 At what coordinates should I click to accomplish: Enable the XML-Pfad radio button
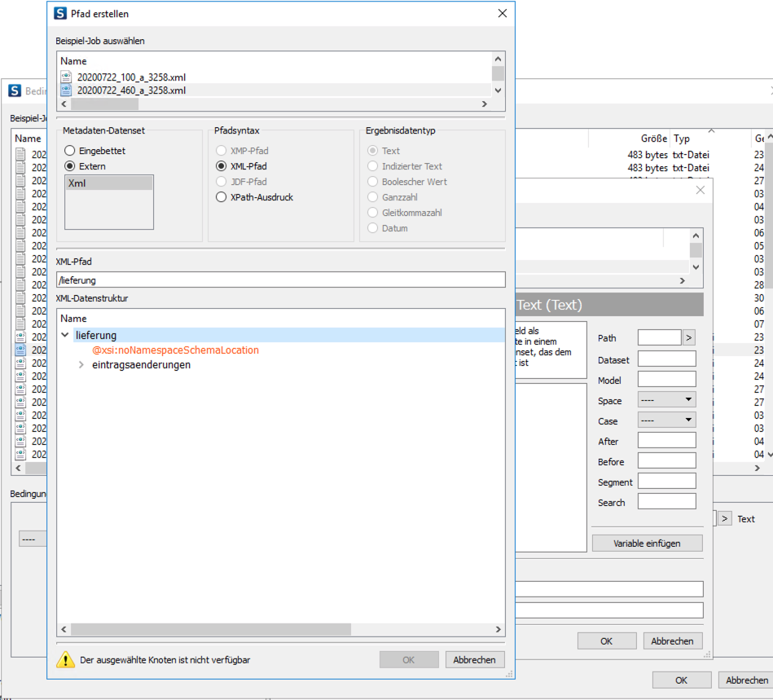(221, 166)
